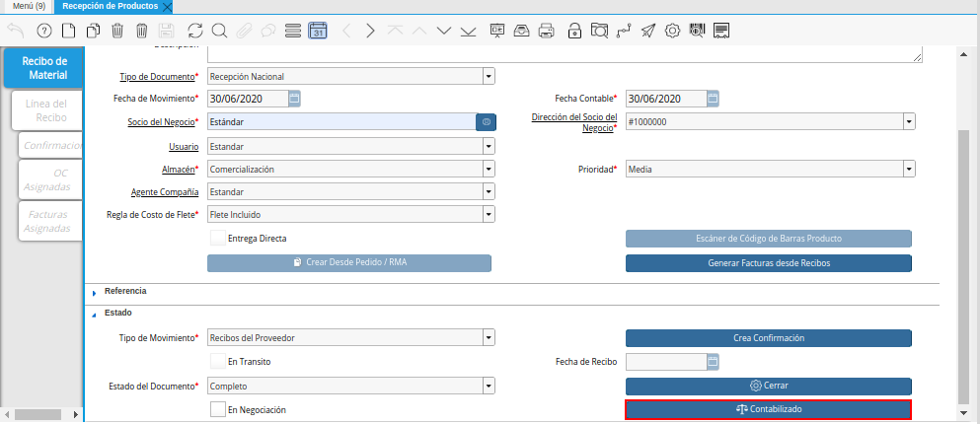Expand the Almacén dropdown list

489,169
